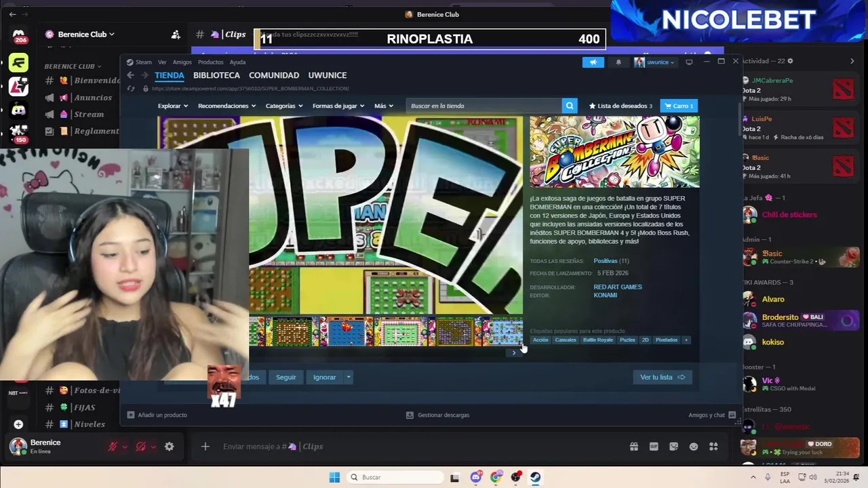
Task: Click Ver tu lista button
Action: click(663, 377)
